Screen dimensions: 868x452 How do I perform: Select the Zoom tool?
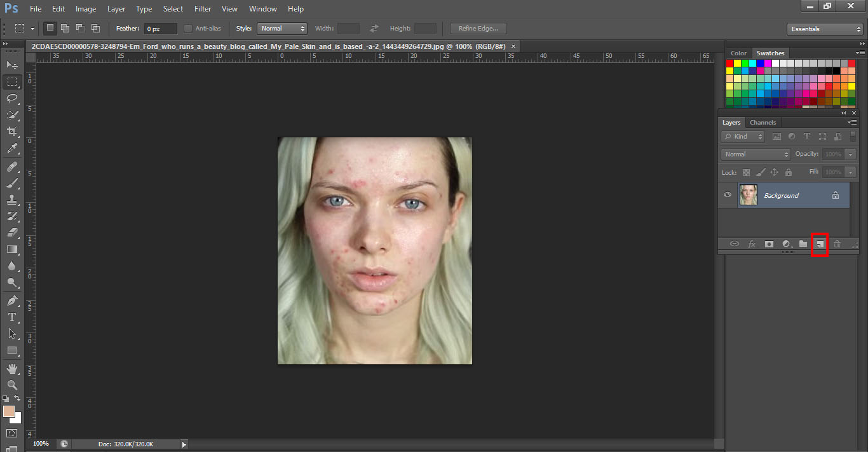point(13,384)
